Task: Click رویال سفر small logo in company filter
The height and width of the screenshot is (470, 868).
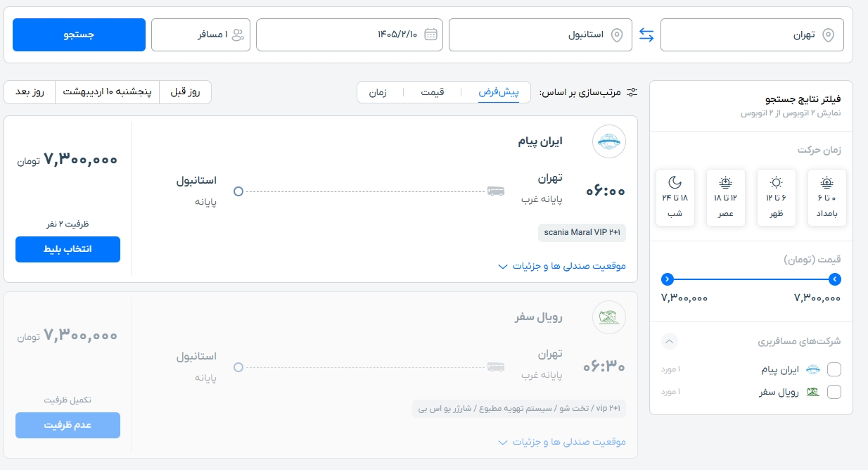Action: click(x=812, y=392)
